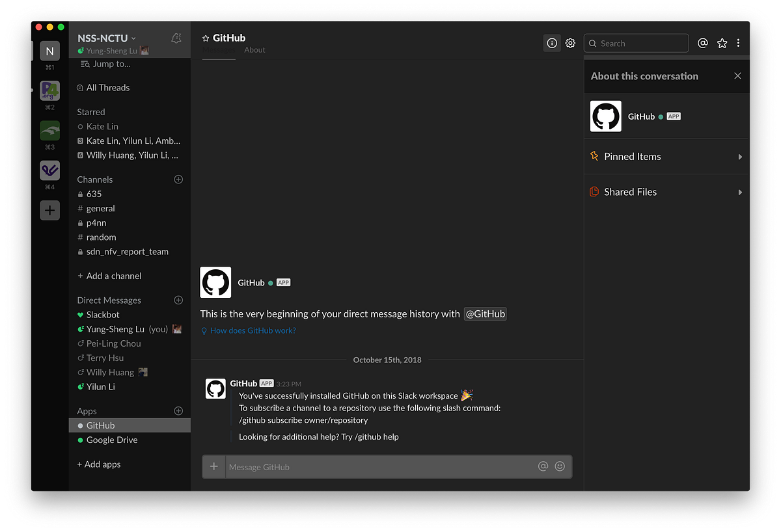781x532 pixels.
Task: Expand the Shared Files section
Action: click(666, 192)
